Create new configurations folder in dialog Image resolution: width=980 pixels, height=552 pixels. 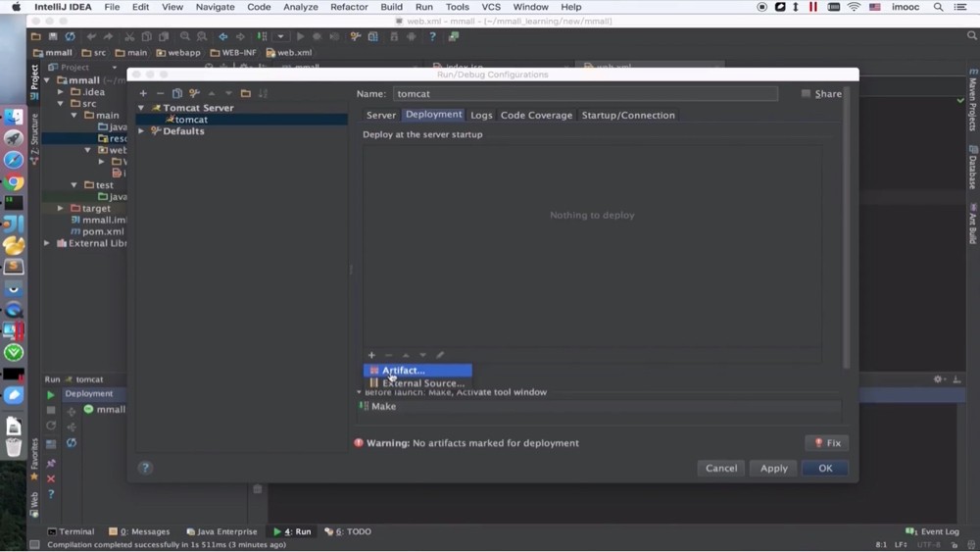[x=246, y=93]
